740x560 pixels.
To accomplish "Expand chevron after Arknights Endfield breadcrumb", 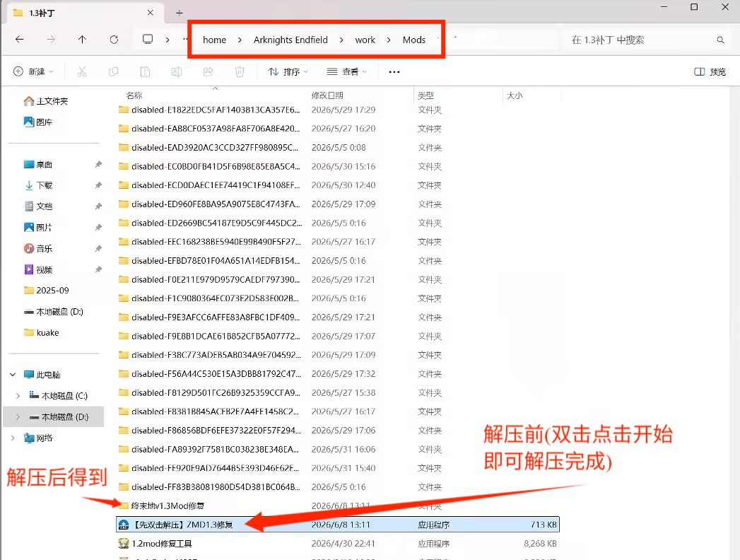I will tap(341, 40).
